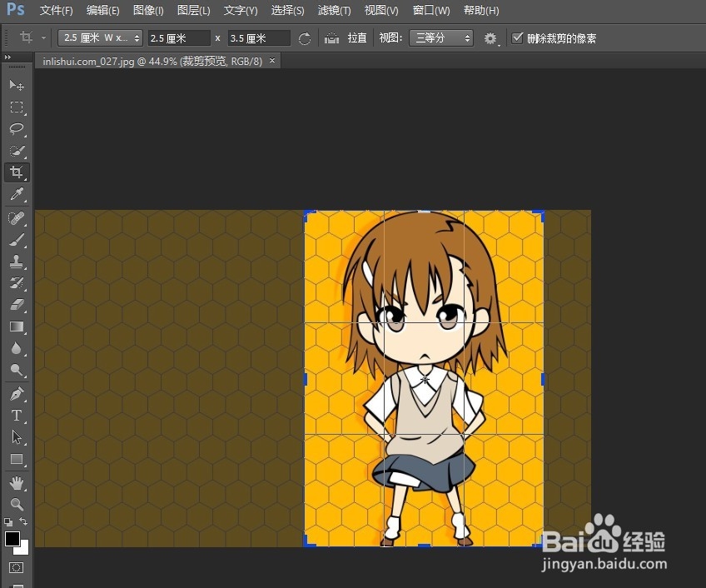The image size is (706, 588).
Task: Toggle 删除裁剪的像素 checkbox
Action: 516,37
